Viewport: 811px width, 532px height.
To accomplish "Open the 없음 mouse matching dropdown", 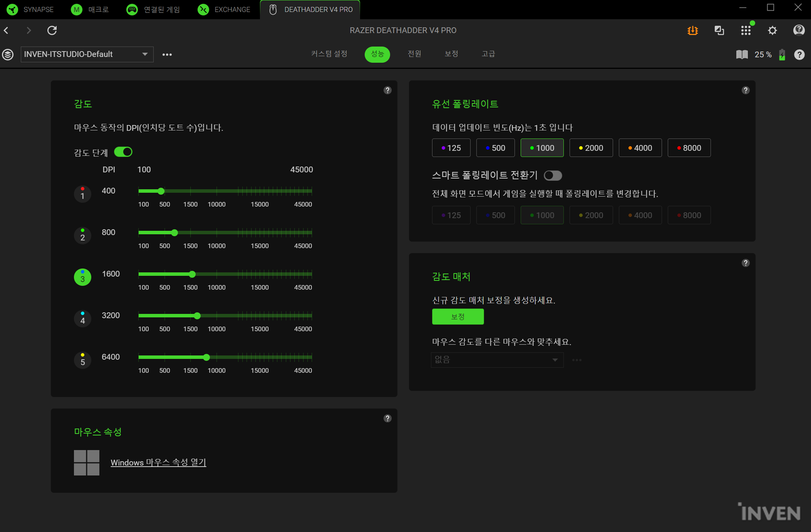I will [x=497, y=360].
